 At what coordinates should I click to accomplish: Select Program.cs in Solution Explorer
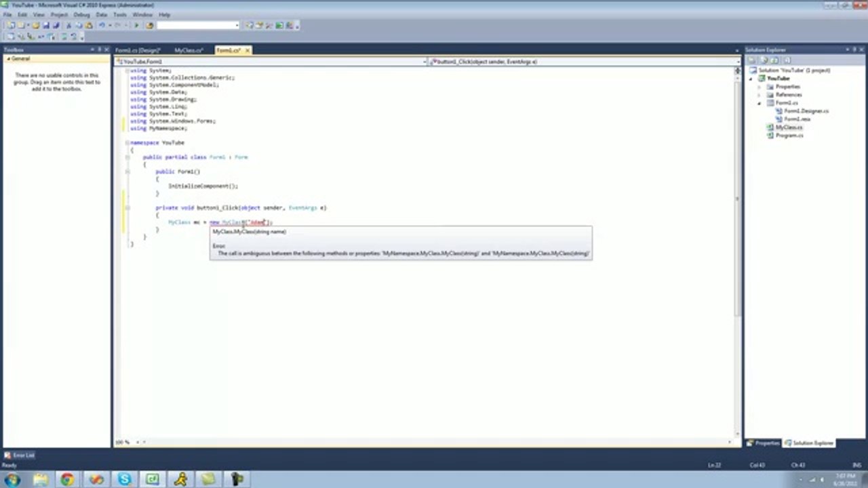(x=789, y=136)
